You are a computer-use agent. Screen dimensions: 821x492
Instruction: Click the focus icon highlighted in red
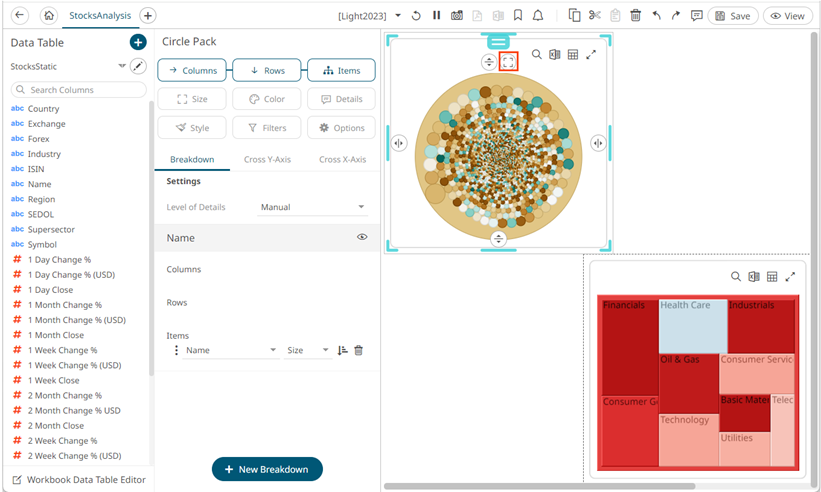(509, 62)
